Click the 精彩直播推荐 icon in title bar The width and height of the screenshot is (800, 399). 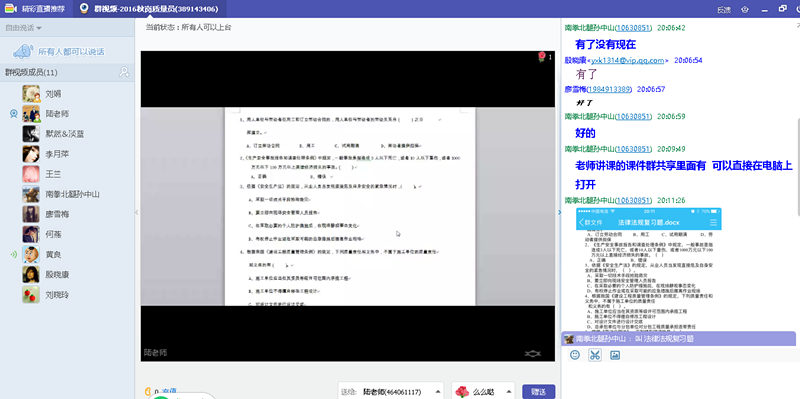(x=10, y=9)
